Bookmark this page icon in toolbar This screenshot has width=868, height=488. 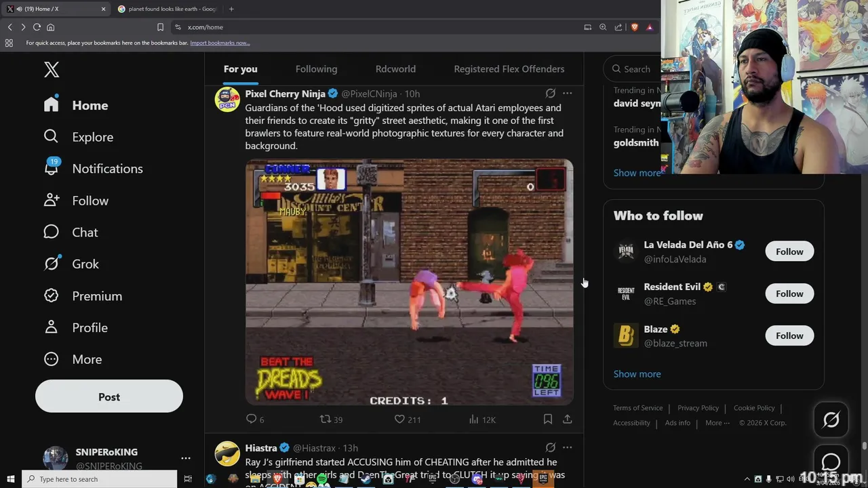(160, 27)
